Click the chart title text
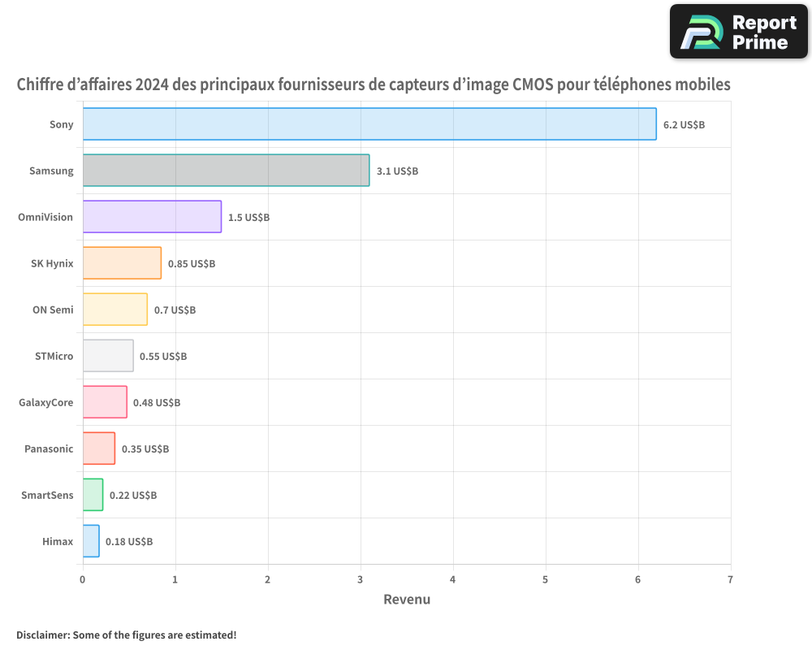The image size is (812, 650). tap(374, 84)
